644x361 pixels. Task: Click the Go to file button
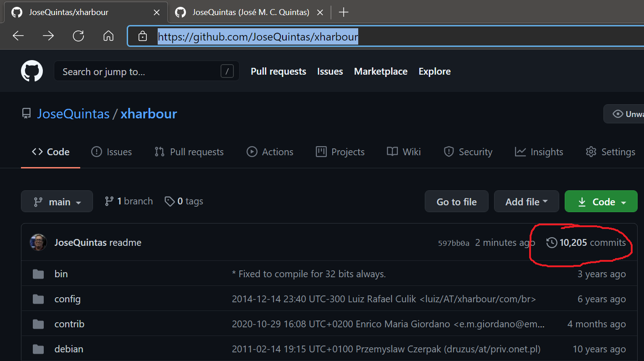(x=456, y=202)
